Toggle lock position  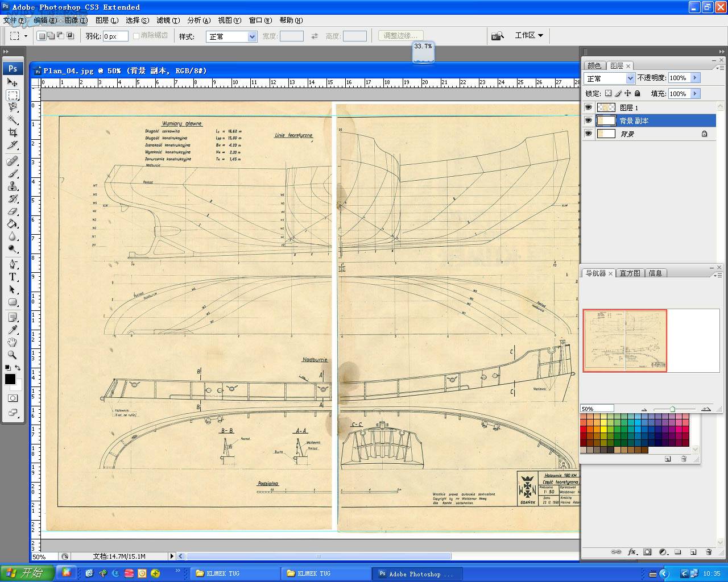pyautogui.click(x=628, y=93)
